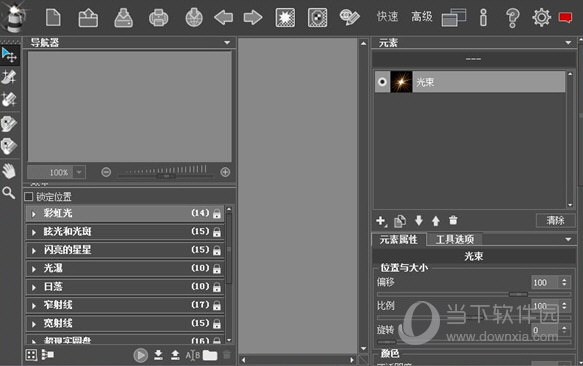Click the lock icon on 日落 row
The height and width of the screenshot is (366, 583).
[217, 287]
